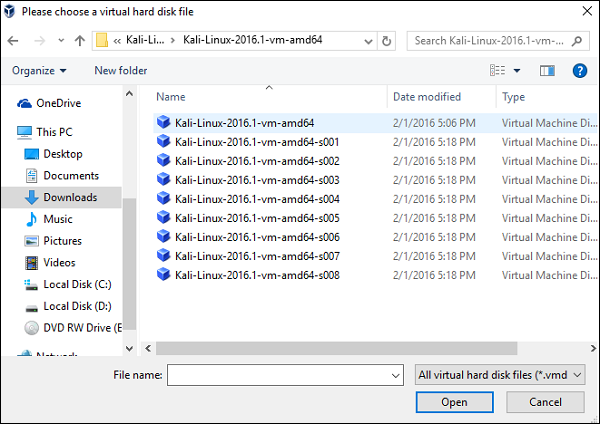Image resolution: width=600 pixels, height=424 pixels.
Task: Click the Help question mark icon
Action: 579,71
